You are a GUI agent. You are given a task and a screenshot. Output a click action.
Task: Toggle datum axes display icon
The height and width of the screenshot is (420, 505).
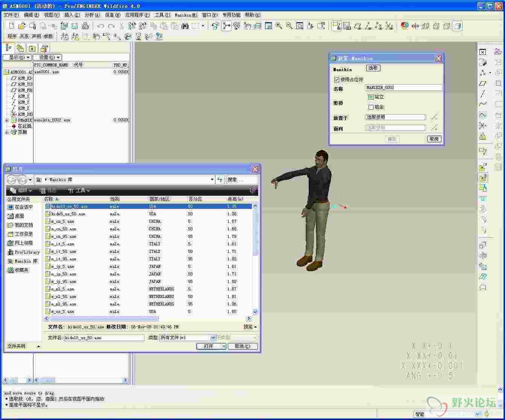[x=368, y=26]
